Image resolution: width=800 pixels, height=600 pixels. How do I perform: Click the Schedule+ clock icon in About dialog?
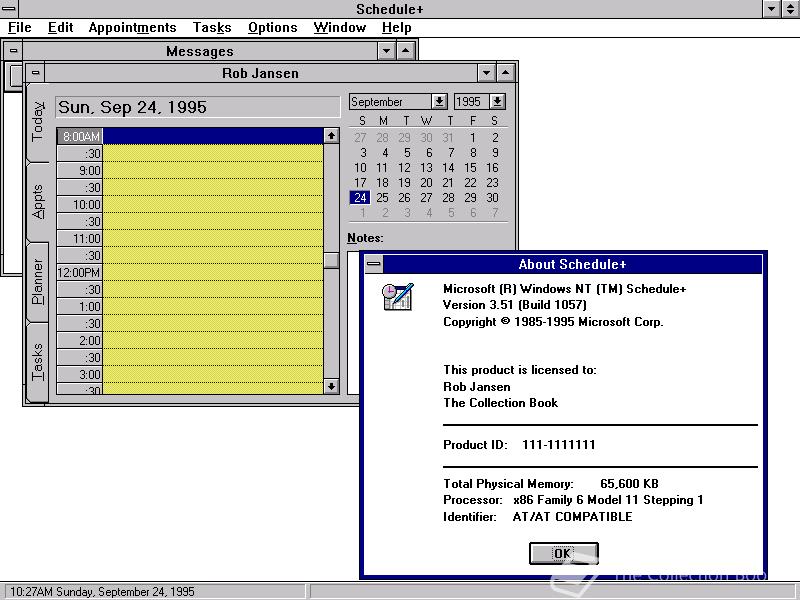coord(397,296)
